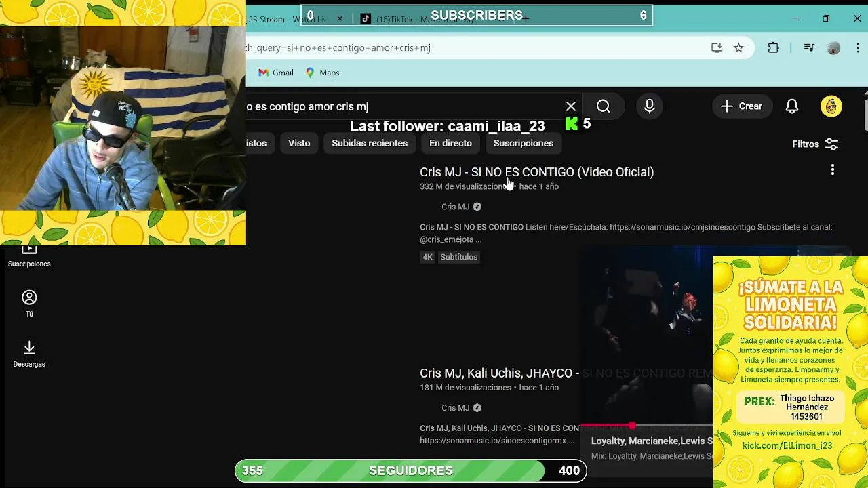Select Suscripciones filter chip
The width and height of the screenshot is (868, 488).
tap(524, 143)
